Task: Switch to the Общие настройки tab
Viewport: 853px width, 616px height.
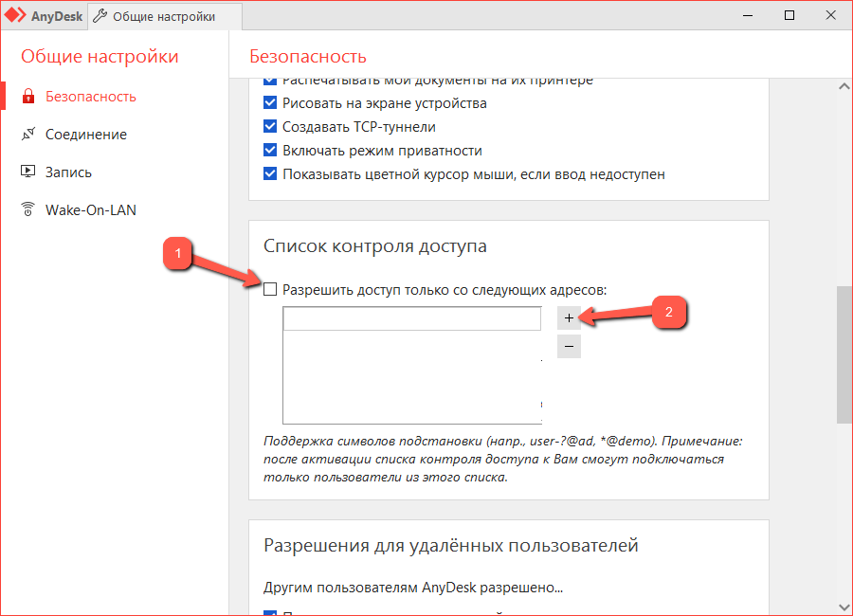Action: coord(165,16)
